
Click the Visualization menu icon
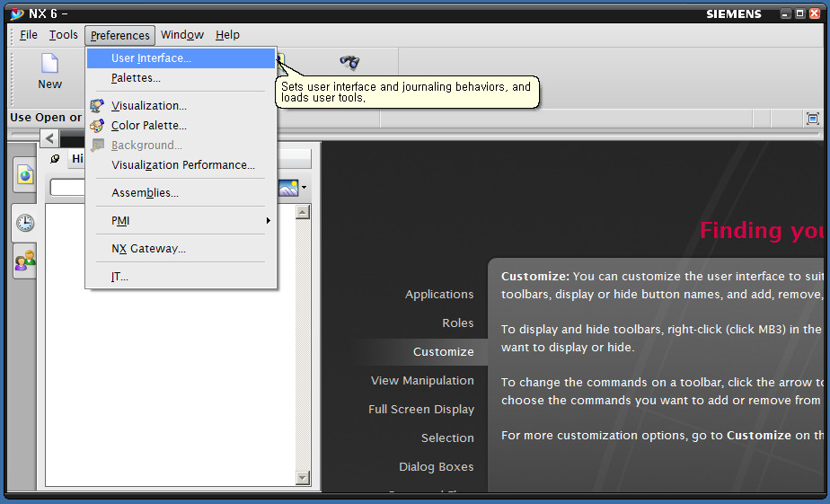(x=97, y=105)
